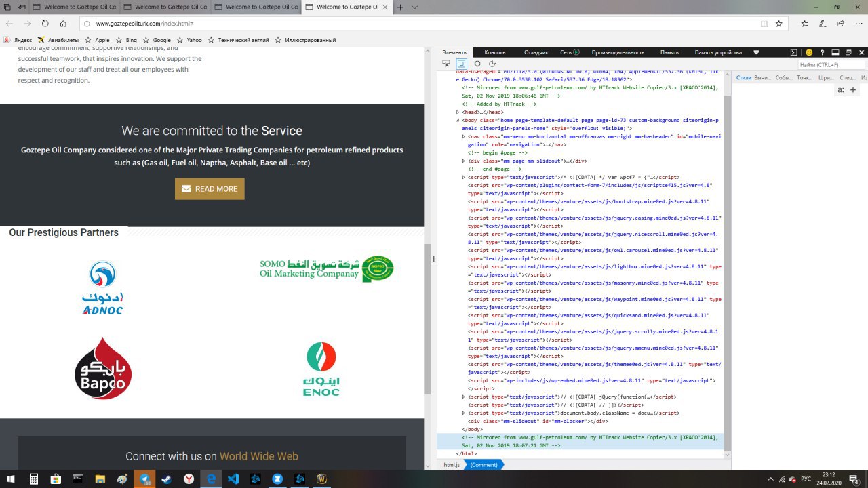This screenshot has height=488, width=868.
Task: Click the READ MORE button
Action: click(x=210, y=189)
